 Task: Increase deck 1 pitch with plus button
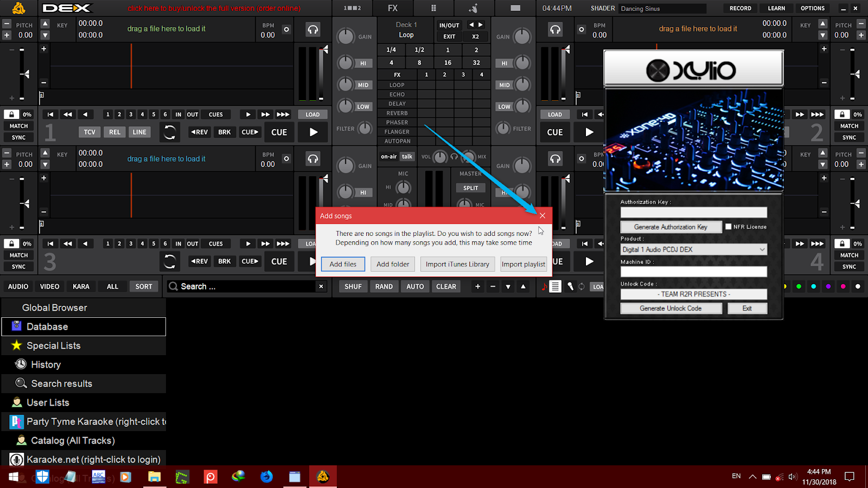coord(7,35)
